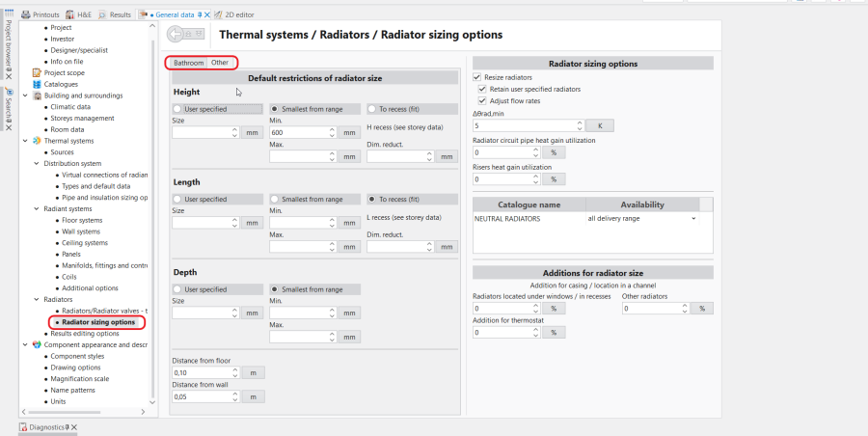
Task: Open the H&E tab
Action: click(x=79, y=15)
